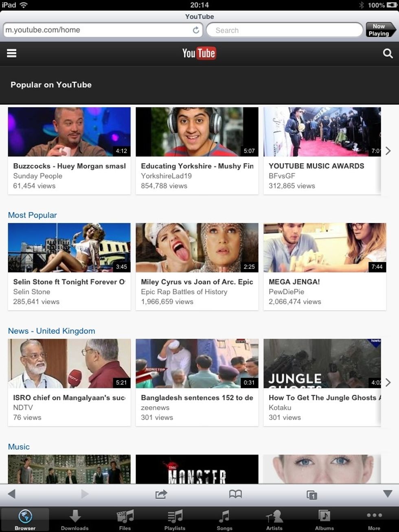Reload the page with the refresh icon
399x532 pixels.
196,30
